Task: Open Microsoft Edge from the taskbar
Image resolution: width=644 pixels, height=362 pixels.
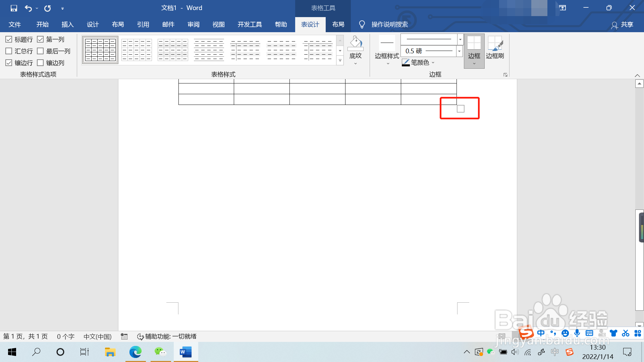Action: click(x=136, y=352)
